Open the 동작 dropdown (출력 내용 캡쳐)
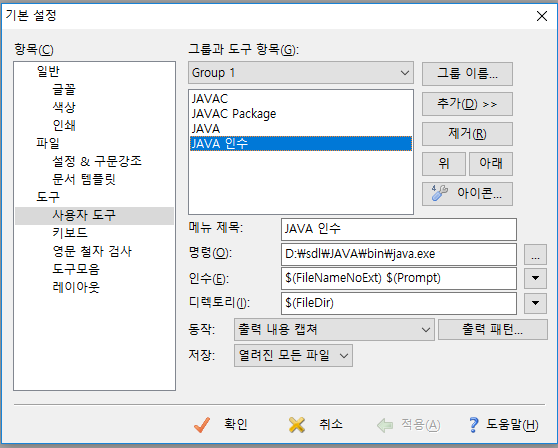Viewport: 558px width, 448px height. pyautogui.click(x=334, y=330)
